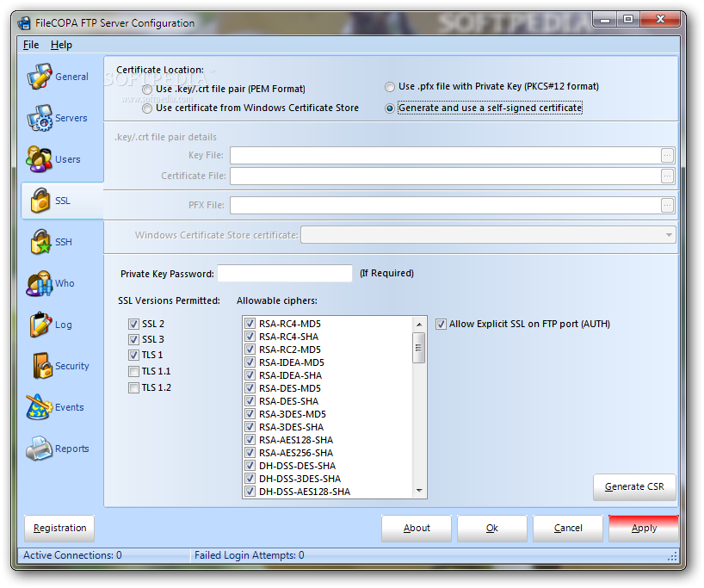Uncheck the RSA-AES128-SHA cipher
This screenshot has height=588, width=704.
pos(250,440)
